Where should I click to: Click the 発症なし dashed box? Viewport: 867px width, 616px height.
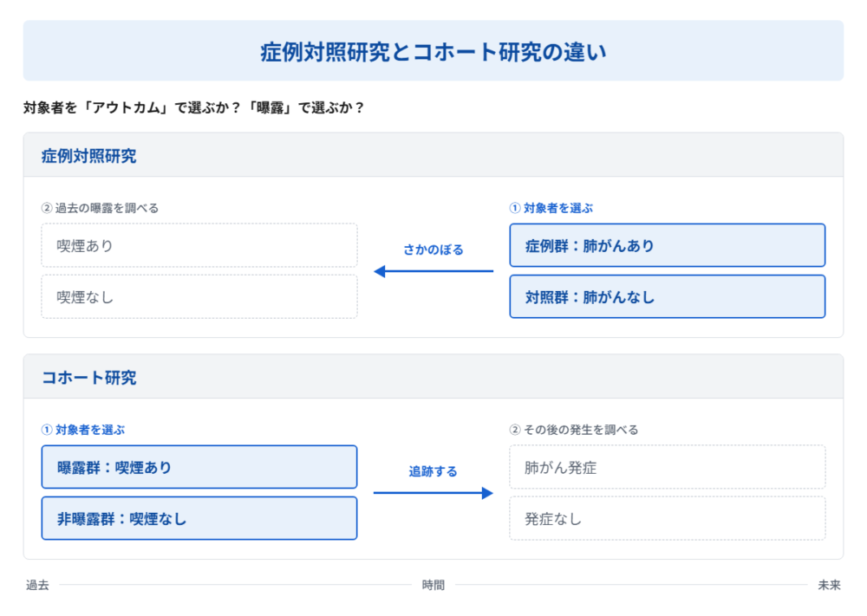668,518
